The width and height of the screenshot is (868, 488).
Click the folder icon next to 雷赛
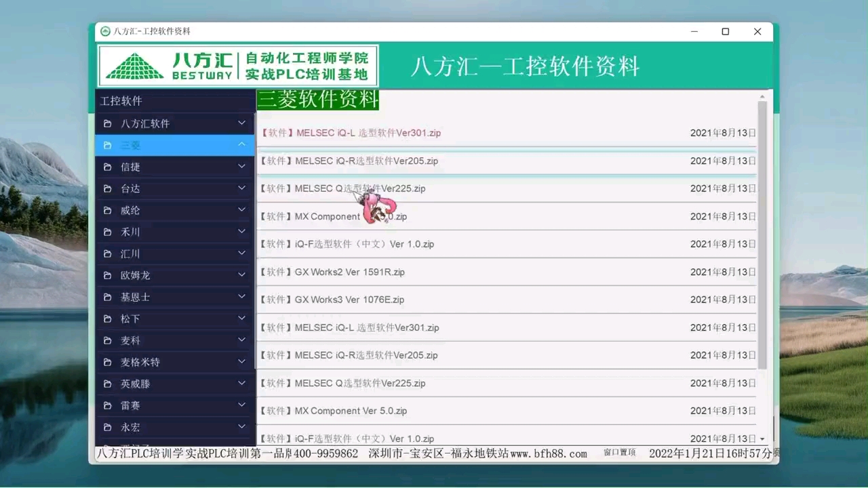pos(108,405)
